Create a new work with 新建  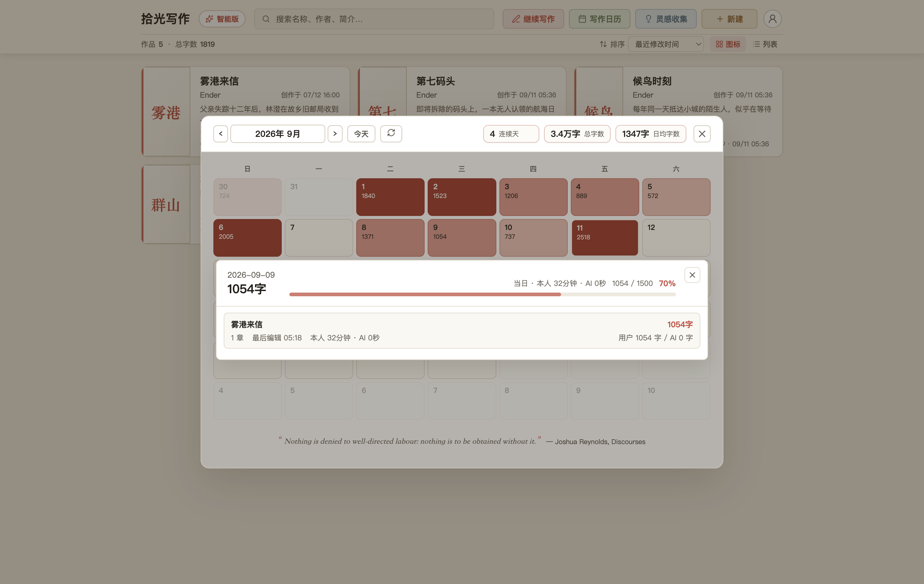pyautogui.click(x=729, y=19)
